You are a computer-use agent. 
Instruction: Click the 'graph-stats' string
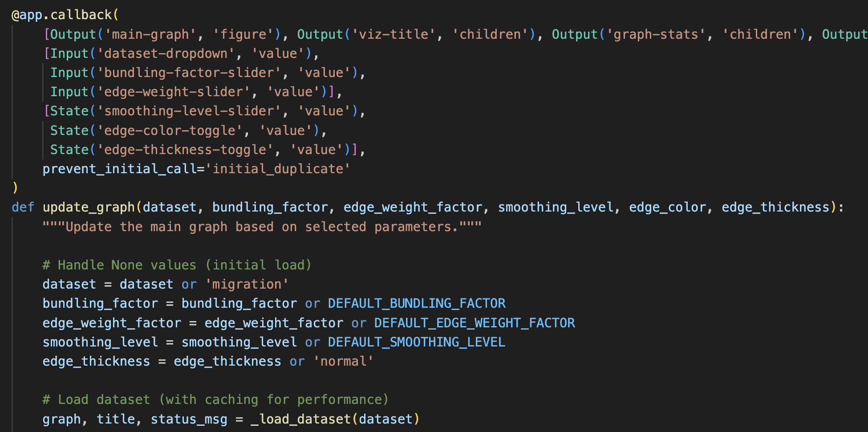pyautogui.click(x=656, y=34)
